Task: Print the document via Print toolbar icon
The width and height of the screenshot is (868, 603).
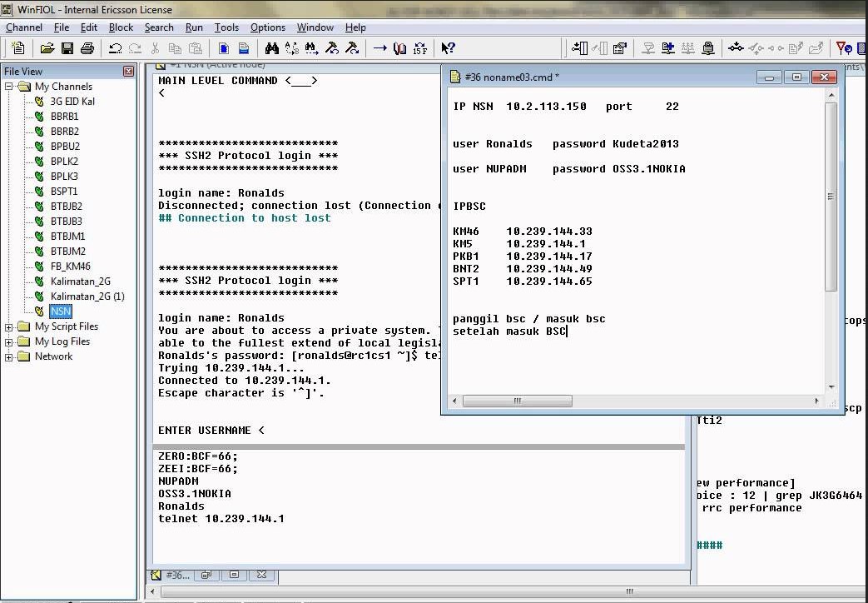Action: (x=87, y=48)
